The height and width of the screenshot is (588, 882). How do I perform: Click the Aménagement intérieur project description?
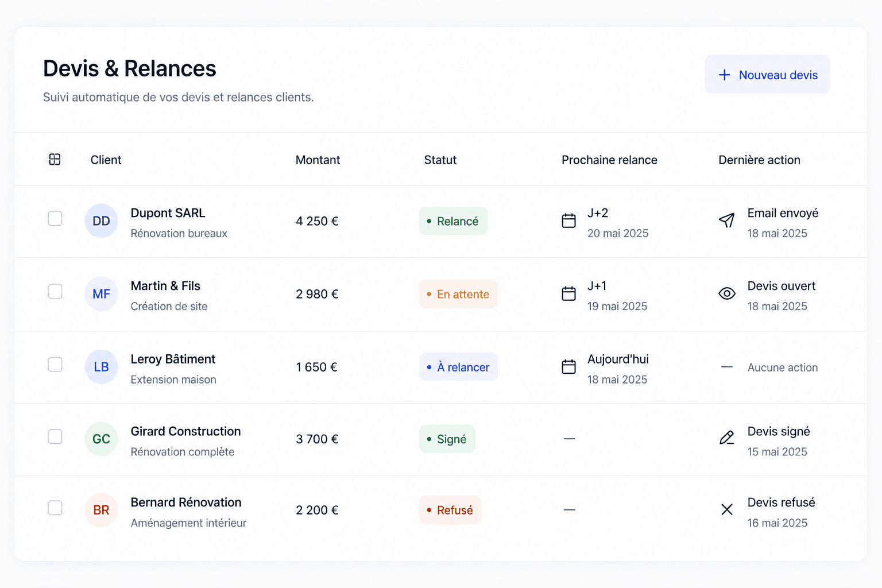pyautogui.click(x=188, y=523)
